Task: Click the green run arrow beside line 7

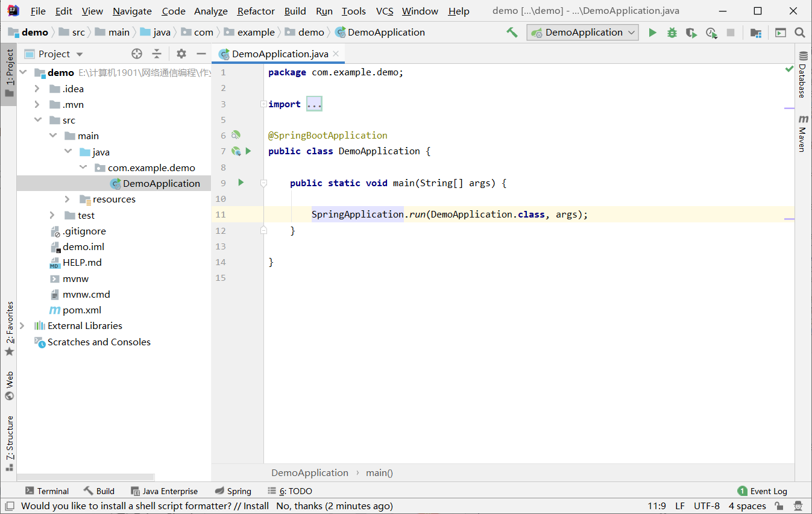Action: pyautogui.click(x=248, y=151)
